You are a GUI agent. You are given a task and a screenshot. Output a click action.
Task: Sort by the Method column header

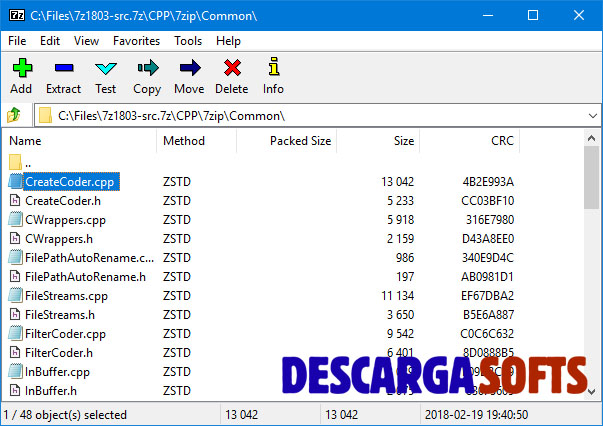pos(197,141)
